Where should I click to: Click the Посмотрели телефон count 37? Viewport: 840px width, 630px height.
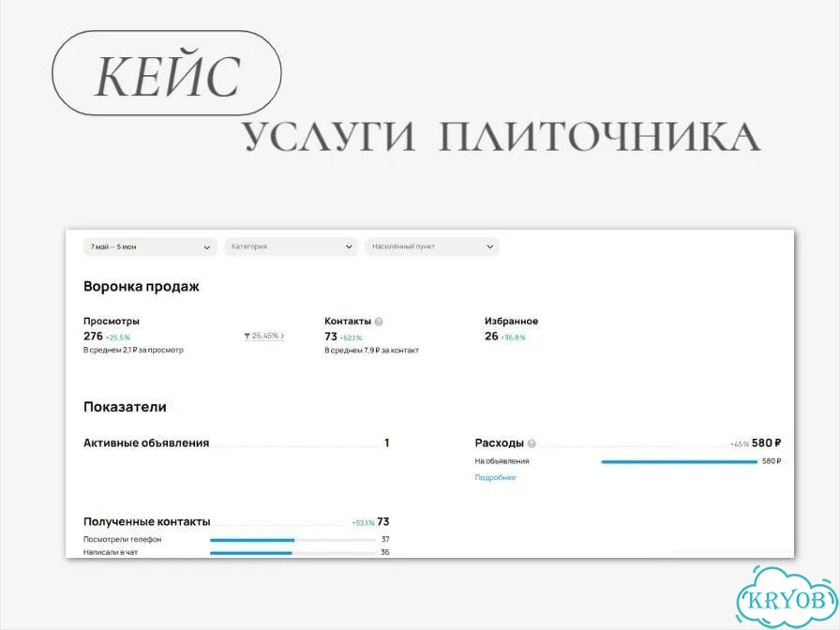[x=385, y=539]
